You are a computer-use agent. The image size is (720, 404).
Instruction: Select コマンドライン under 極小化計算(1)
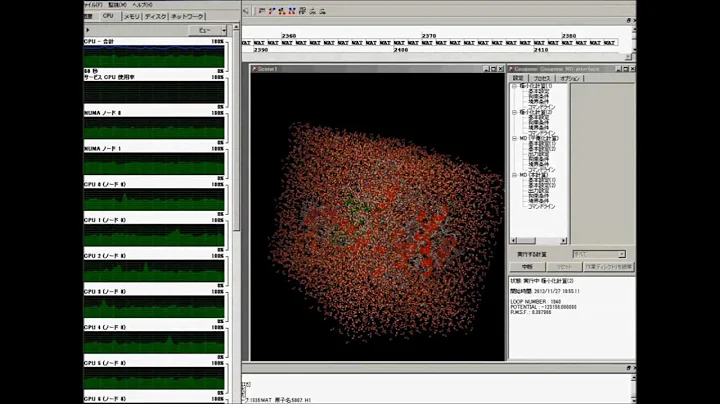coord(541,107)
